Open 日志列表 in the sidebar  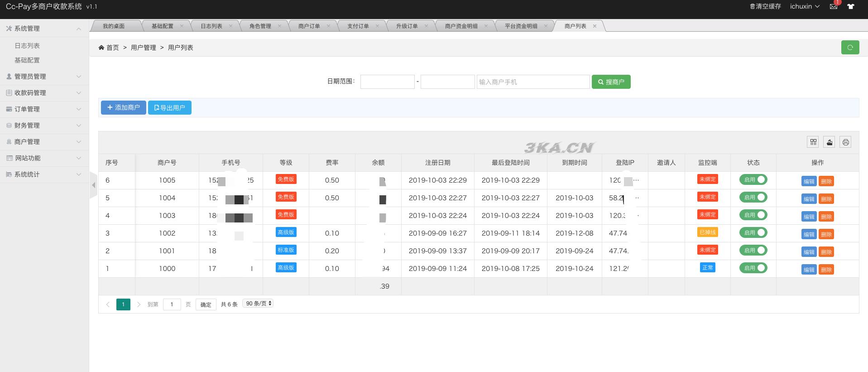(x=27, y=46)
